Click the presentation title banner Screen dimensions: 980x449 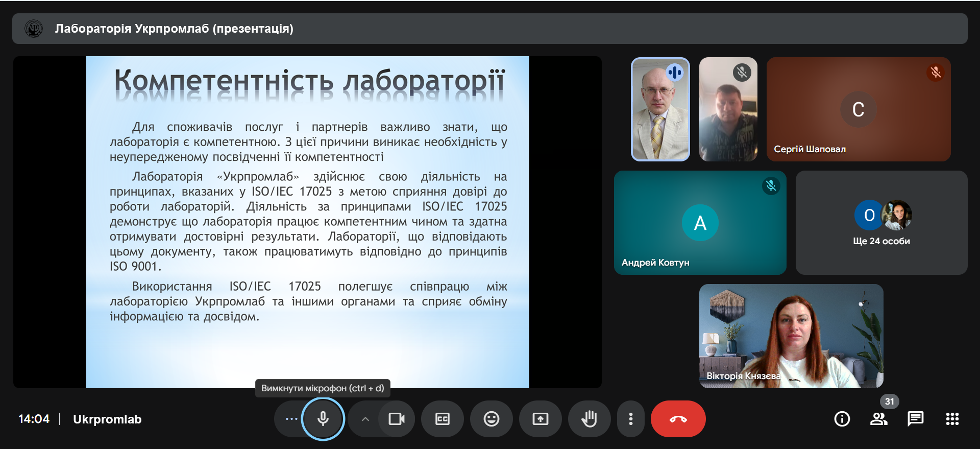coord(490,29)
